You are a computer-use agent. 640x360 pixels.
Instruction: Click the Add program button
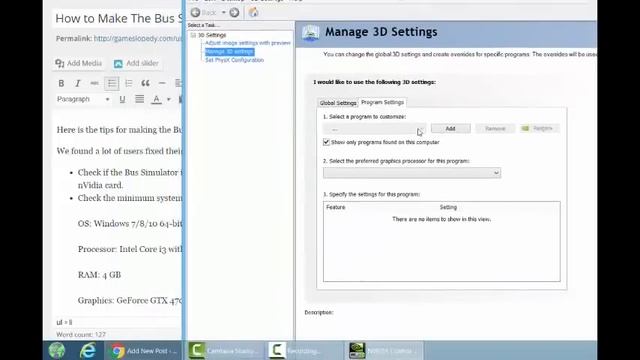coord(451,129)
